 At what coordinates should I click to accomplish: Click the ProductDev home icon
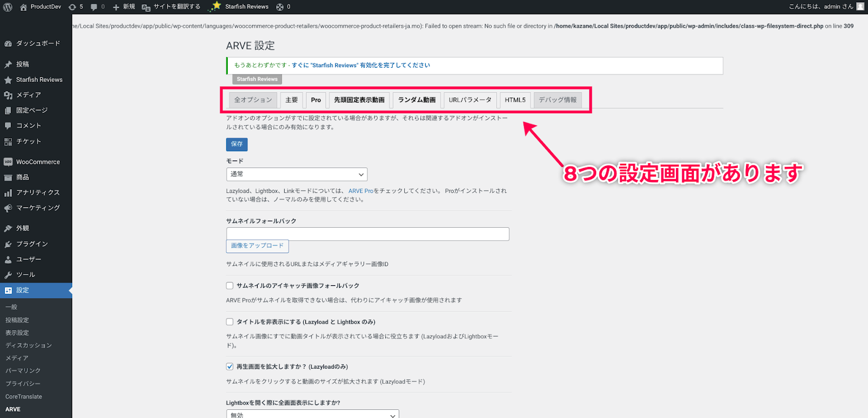tap(23, 7)
